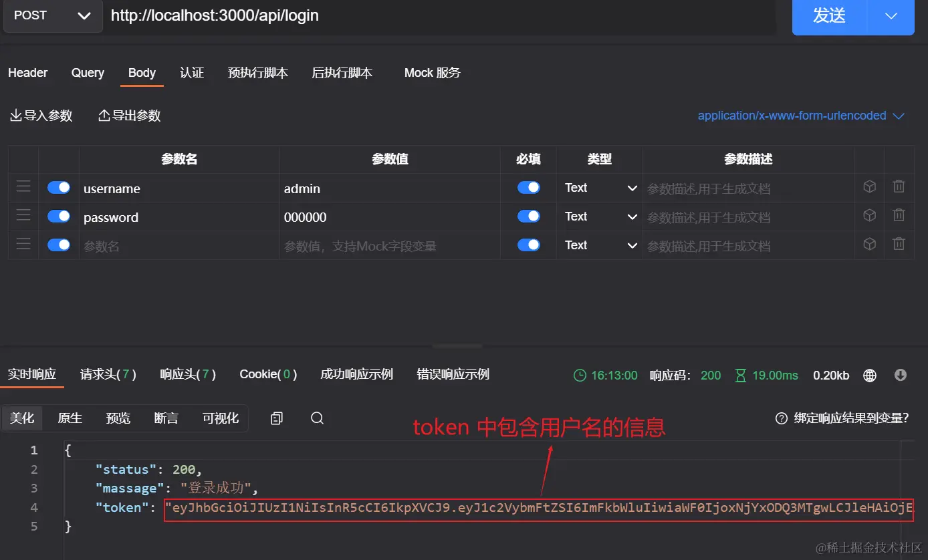This screenshot has height=560, width=928.
Task: Open the 后执行脚本 tab
Action: [342, 73]
